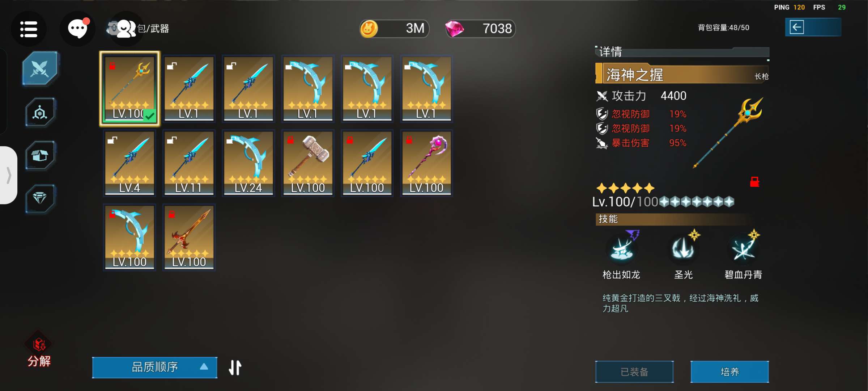Select the LV.100 pink staff weapon
This screenshot has height=391, width=868.
(x=426, y=163)
